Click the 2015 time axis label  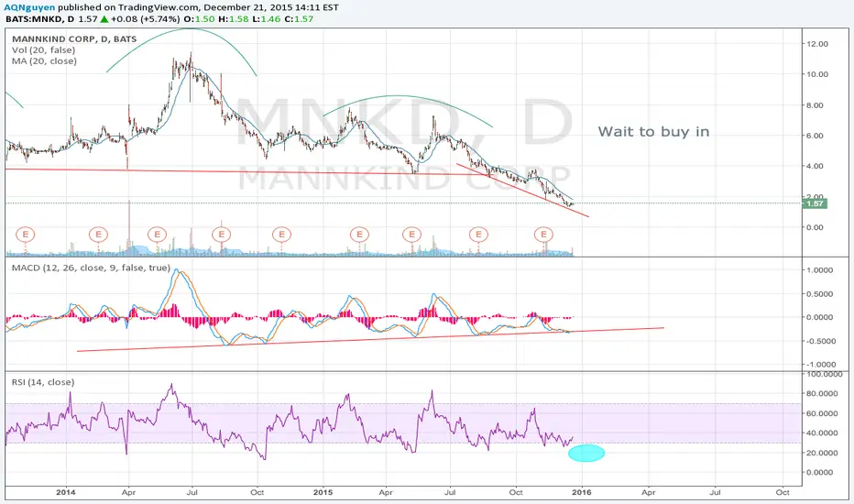click(x=323, y=492)
